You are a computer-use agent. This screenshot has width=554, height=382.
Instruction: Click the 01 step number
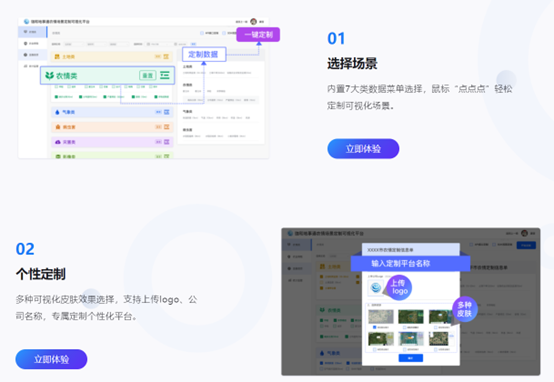(336, 39)
